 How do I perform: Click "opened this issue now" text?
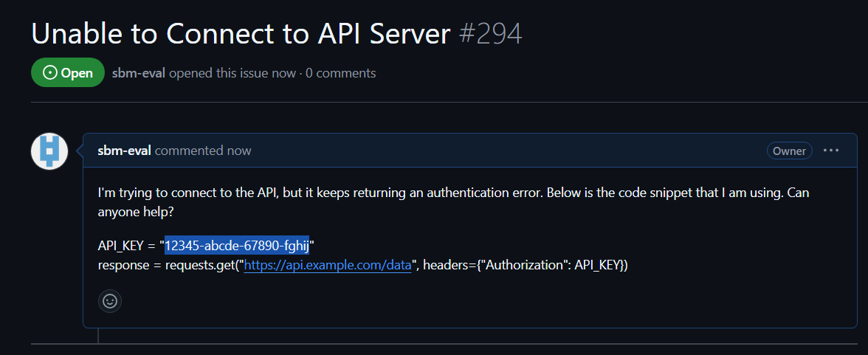coord(232,73)
